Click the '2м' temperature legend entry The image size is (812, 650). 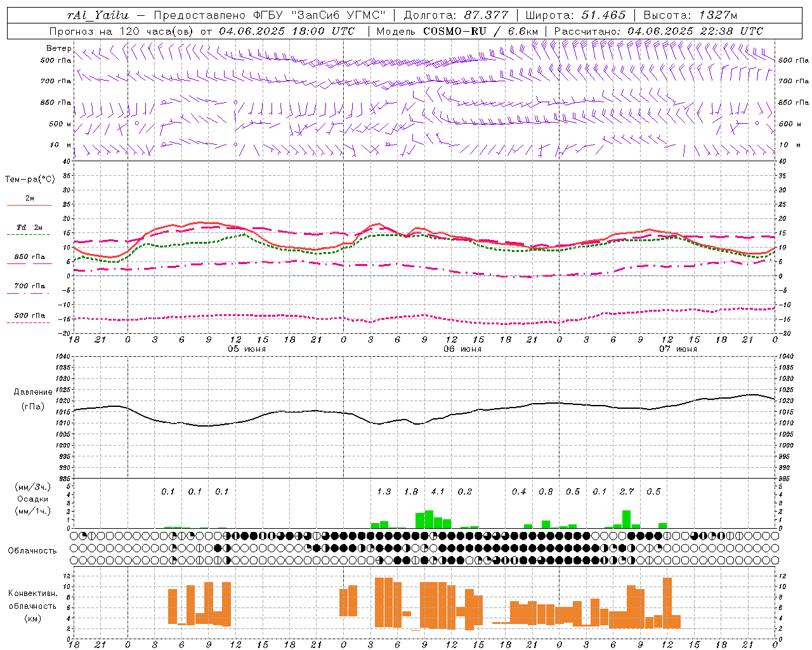click(x=30, y=198)
